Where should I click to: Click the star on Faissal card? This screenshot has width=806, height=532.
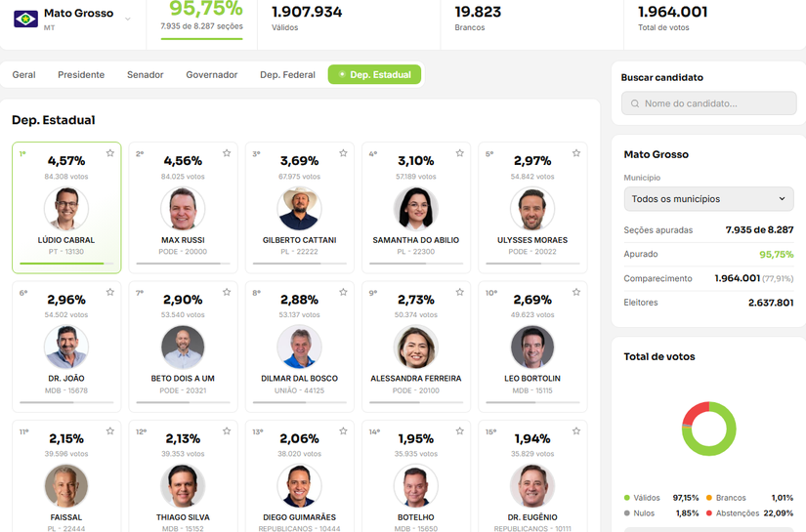[110, 431]
